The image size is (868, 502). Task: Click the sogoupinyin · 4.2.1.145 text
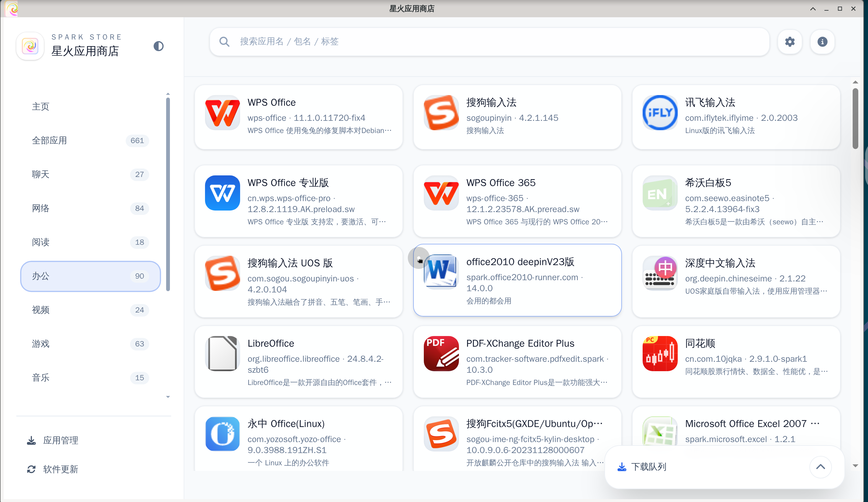tap(512, 118)
